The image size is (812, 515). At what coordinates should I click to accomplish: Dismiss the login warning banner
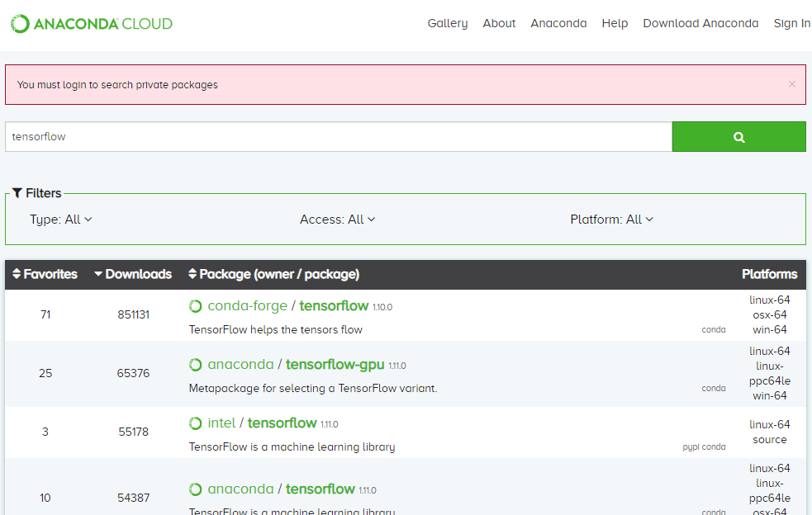[x=792, y=84]
